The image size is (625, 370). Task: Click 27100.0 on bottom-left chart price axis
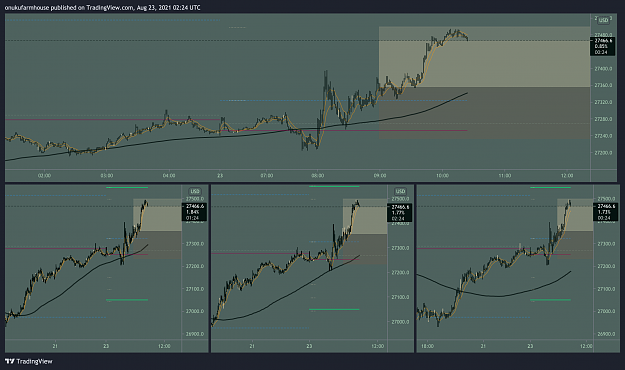(195, 289)
